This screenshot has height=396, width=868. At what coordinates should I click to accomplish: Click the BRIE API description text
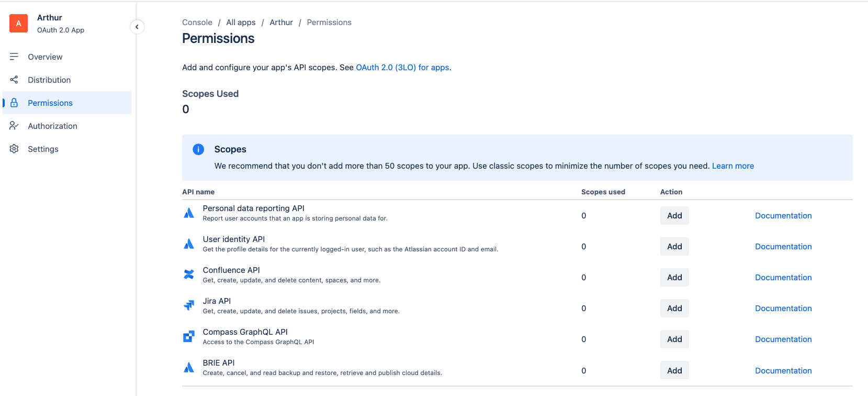[x=322, y=373]
